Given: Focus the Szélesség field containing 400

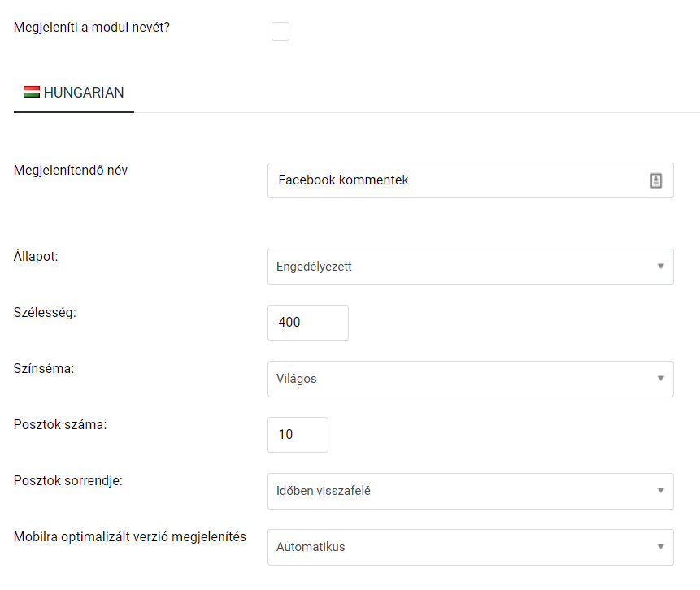Looking at the screenshot, I should [308, 323].
